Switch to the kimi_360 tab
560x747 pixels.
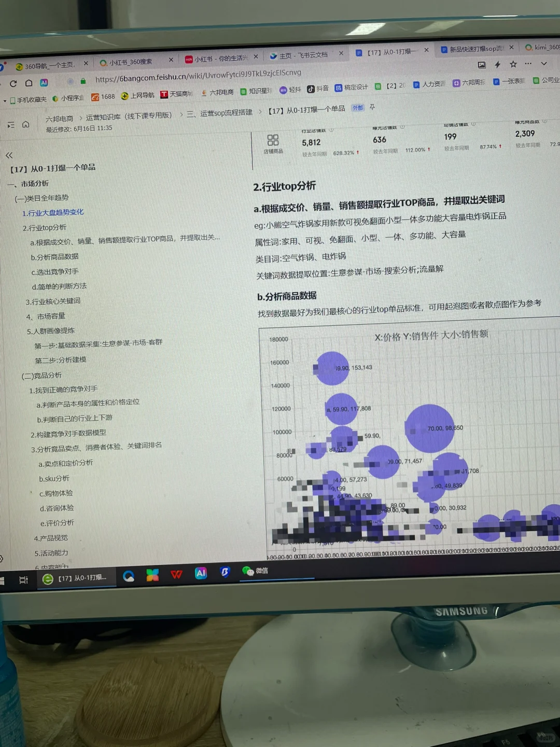[542, 47]
